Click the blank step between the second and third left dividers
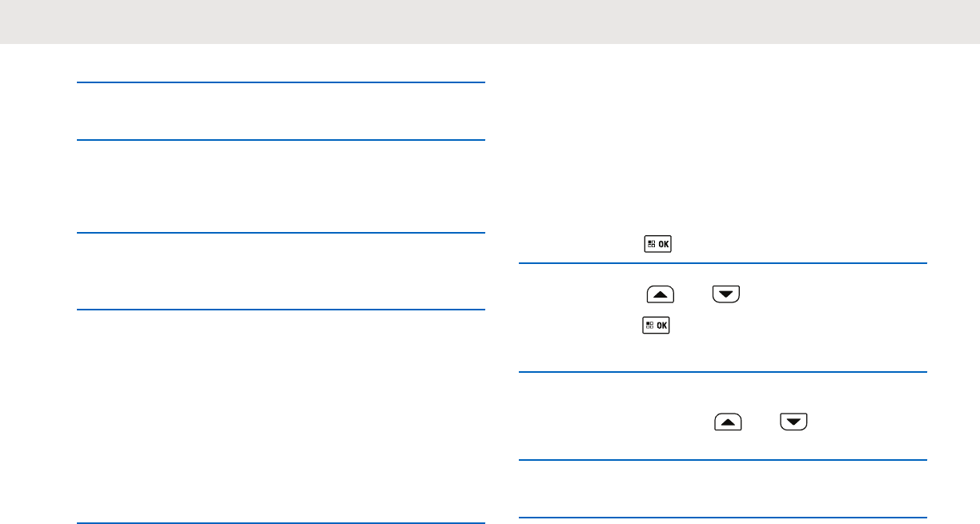980x524 pixels. (x=281, y=186)
